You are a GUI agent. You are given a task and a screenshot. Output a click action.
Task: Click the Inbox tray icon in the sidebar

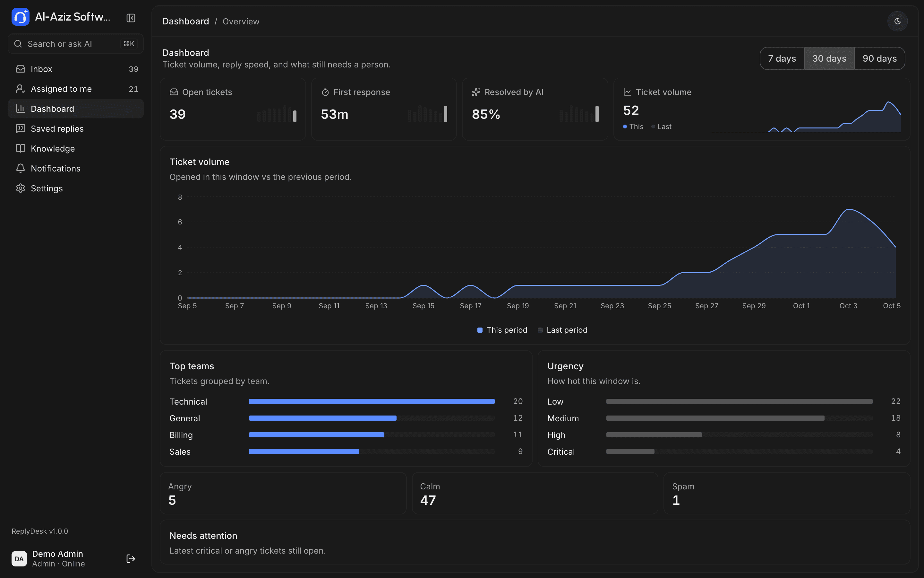(20, 69)
